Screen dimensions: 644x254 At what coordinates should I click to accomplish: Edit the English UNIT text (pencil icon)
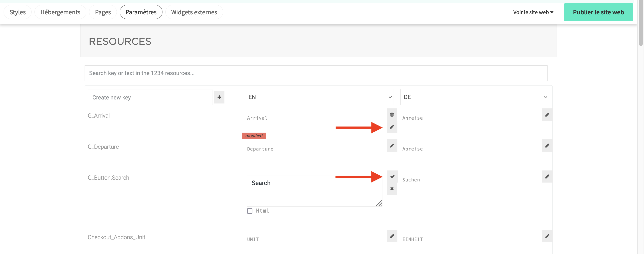click(x=392, y=236)
